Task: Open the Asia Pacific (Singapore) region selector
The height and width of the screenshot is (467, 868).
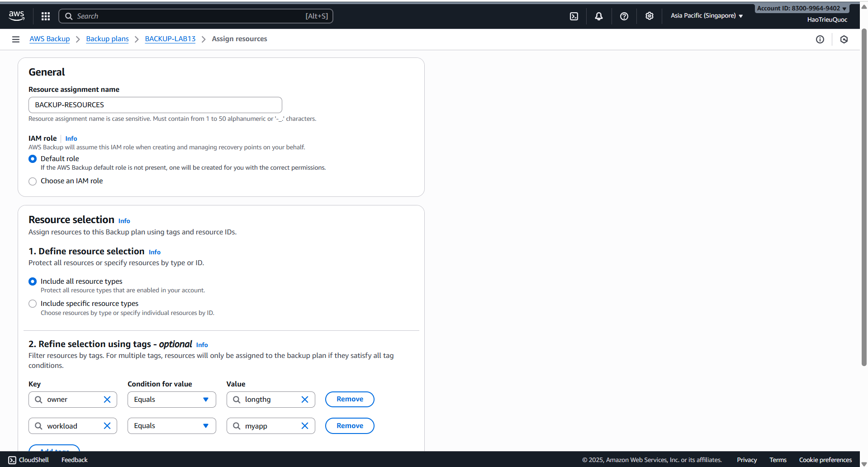Action: (x=706, y=16)
